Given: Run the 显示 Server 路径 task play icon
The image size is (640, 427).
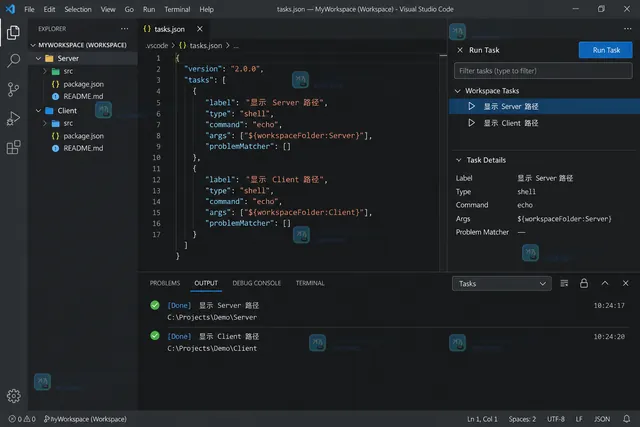Looking at the screenshot, I should click(471, 106).
